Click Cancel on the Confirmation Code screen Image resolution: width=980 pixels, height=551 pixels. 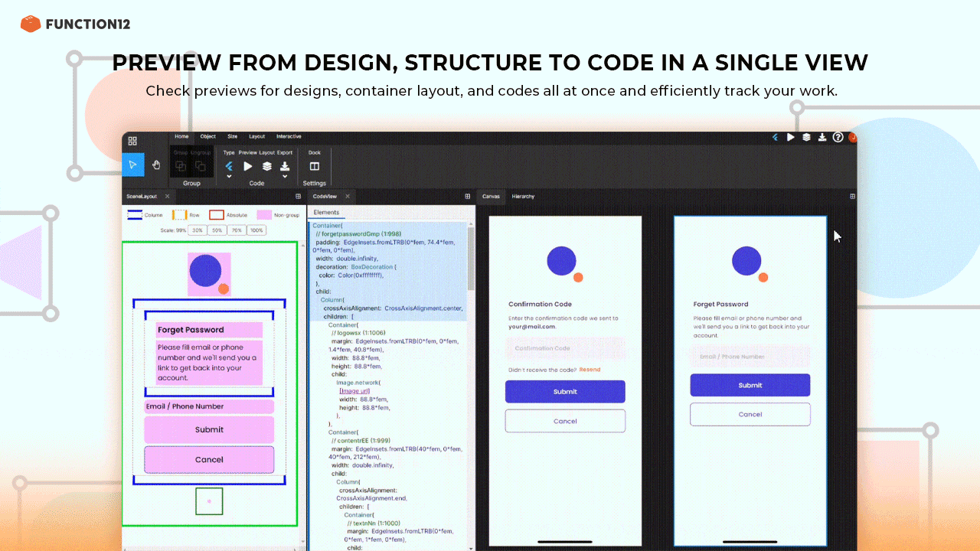point(565,421)
